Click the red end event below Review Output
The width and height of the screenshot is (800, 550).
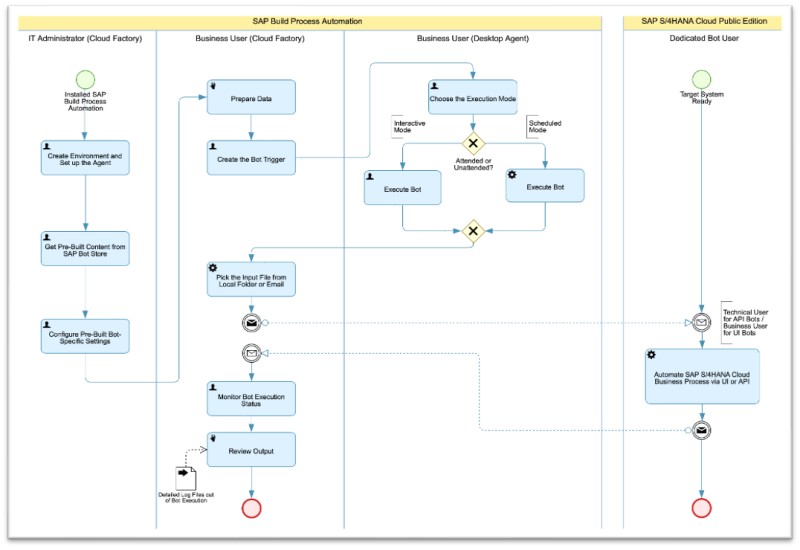tap(251, 508)
